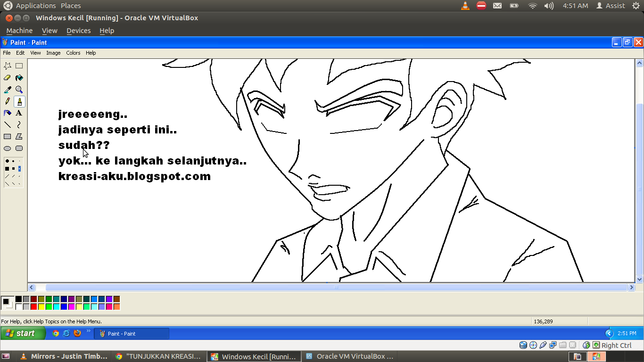Open the VirtualBox View menu
This screenshot has width=644, height=362.
50,31
